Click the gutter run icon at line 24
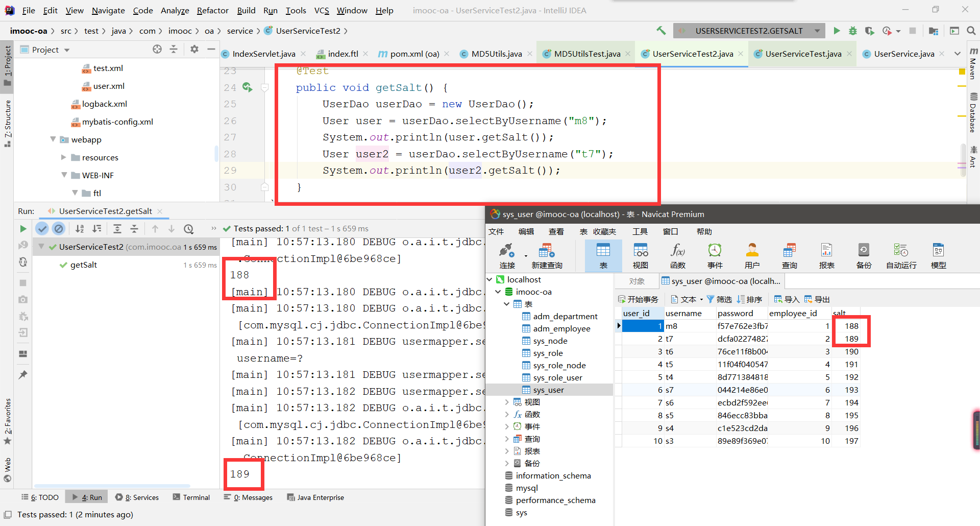The width and height of the screenshot is (980, 526). coord(247,87)
